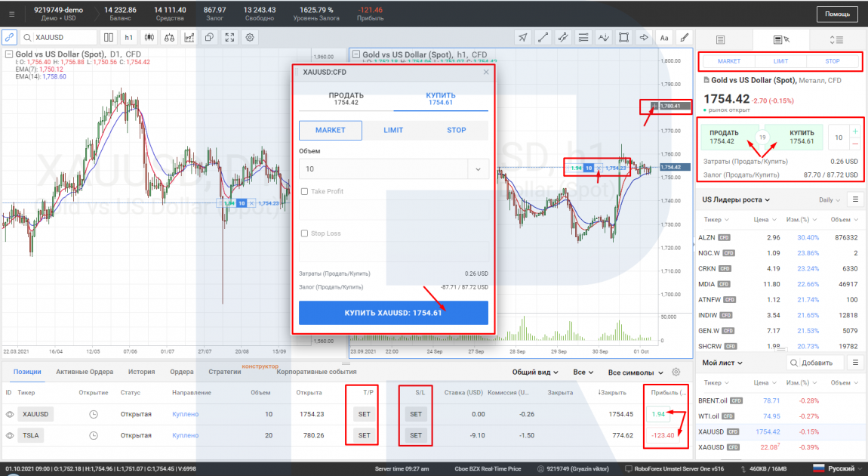This screenshot has width=868, height=476.
Task: Open the indicators chart icon
Action: (189, 37)
